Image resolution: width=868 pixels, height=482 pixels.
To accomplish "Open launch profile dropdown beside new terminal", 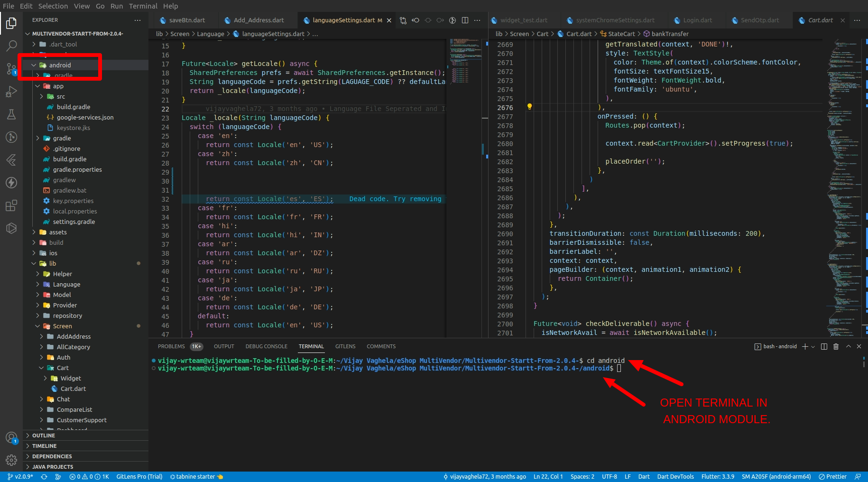I will [813, 347].
